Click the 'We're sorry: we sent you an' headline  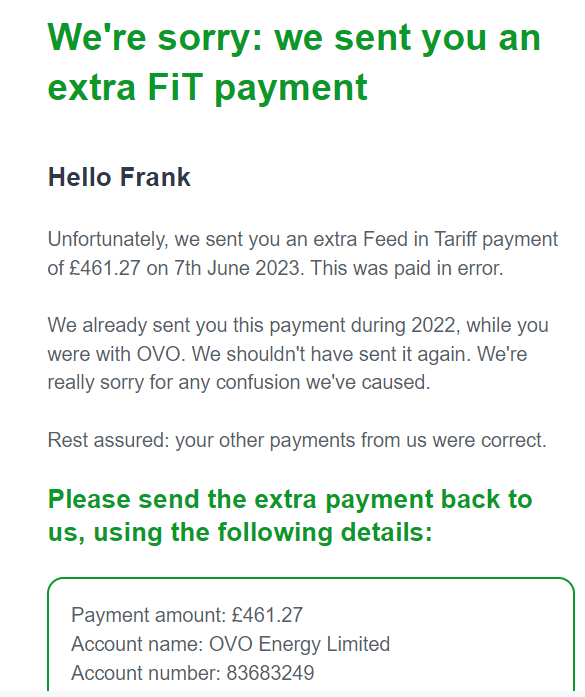(x=294, y=39)
